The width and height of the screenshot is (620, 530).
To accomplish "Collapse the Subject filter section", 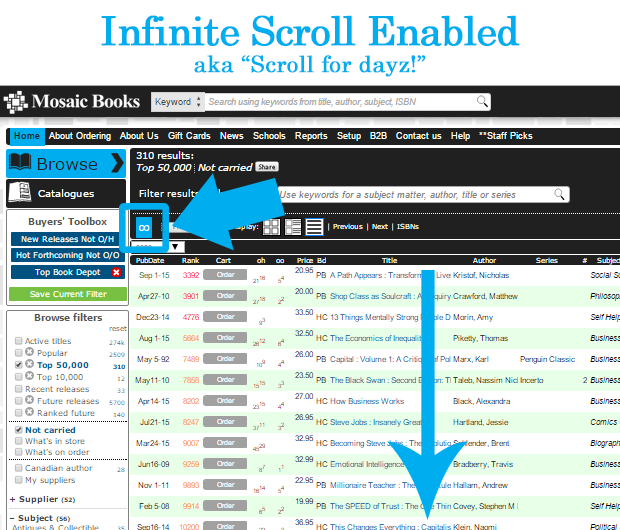I will tap(36, 518).
